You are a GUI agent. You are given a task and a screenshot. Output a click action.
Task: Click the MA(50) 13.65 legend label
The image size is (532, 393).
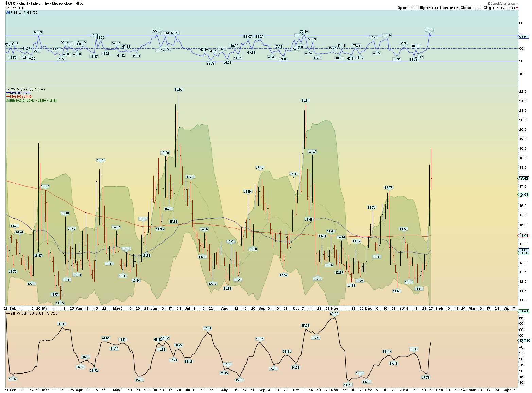pos(20,93)
